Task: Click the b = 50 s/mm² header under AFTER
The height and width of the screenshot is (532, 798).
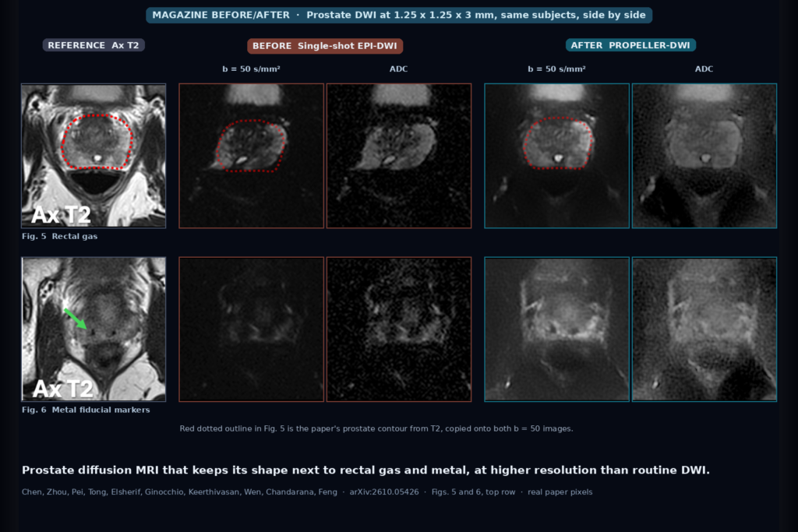Action: pos(556,69)
